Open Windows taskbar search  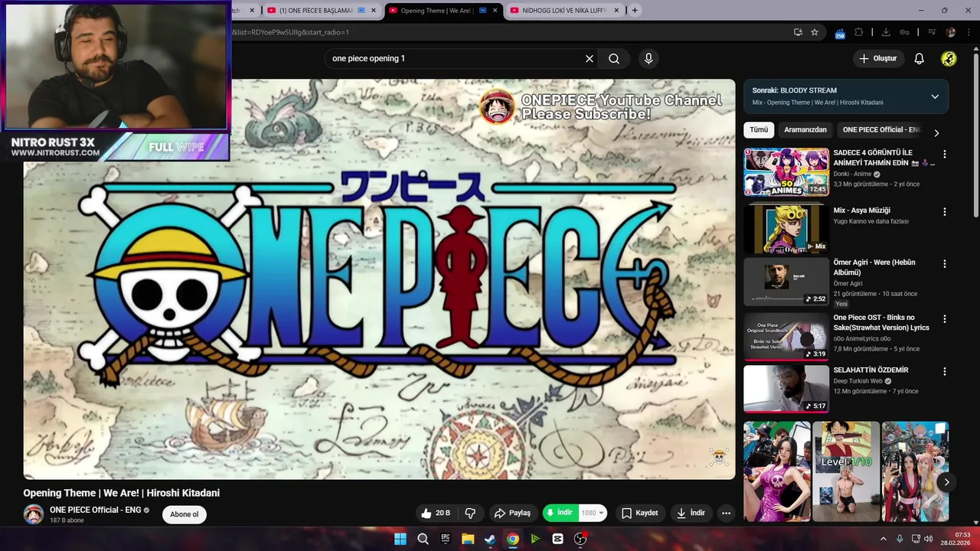pos(423,539)
